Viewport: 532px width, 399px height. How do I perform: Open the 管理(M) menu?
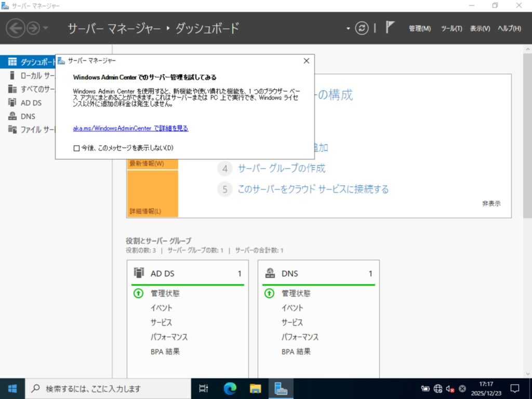pyautogui.click(x=419, y=29)
